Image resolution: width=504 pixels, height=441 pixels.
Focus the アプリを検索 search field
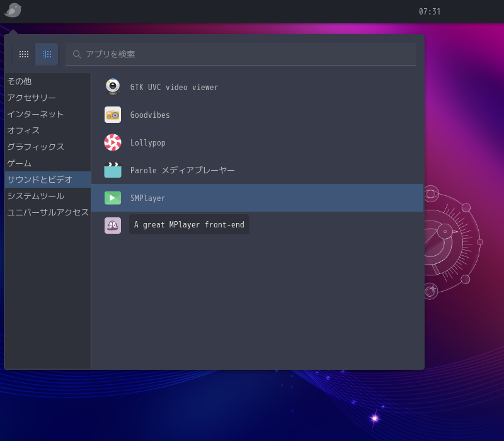(x=241, y=54)
